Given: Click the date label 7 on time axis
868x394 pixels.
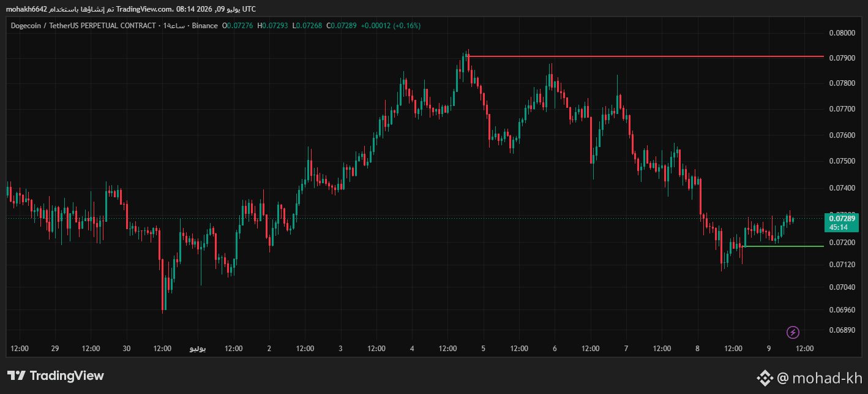Looking at the screenshot, I should point(626,349).
